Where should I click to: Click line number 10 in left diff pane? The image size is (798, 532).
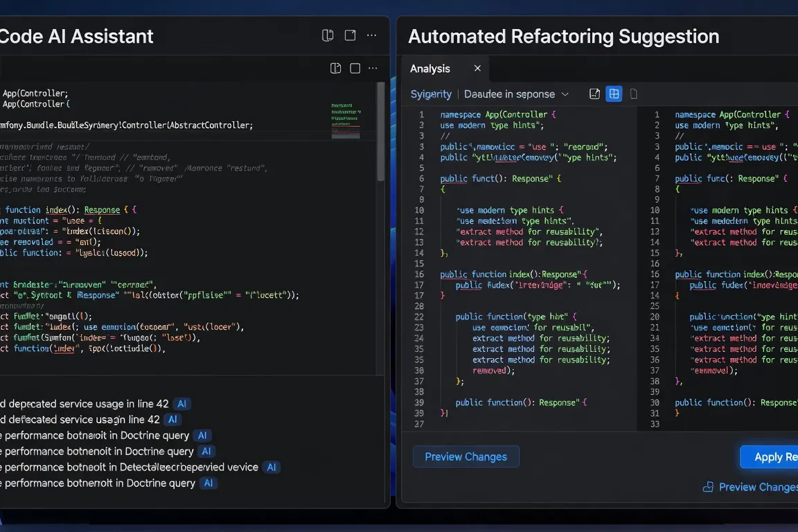coord(419,211)
